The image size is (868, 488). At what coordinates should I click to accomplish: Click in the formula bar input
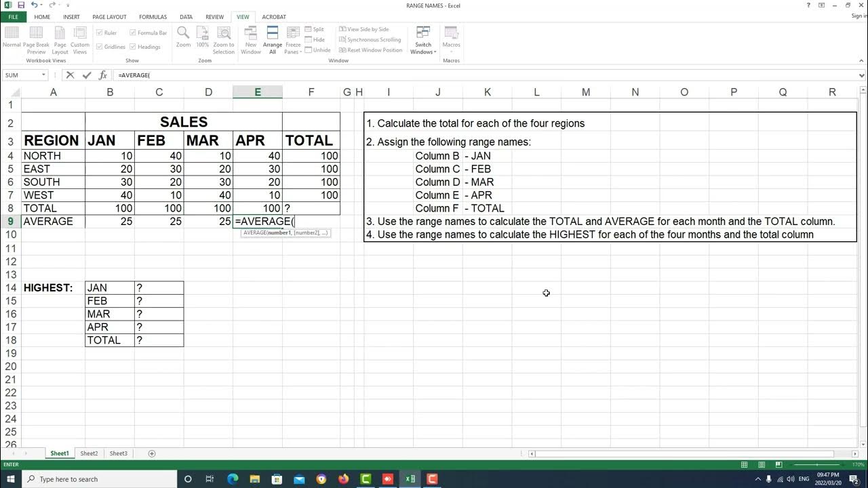click(x=484, y=75)
